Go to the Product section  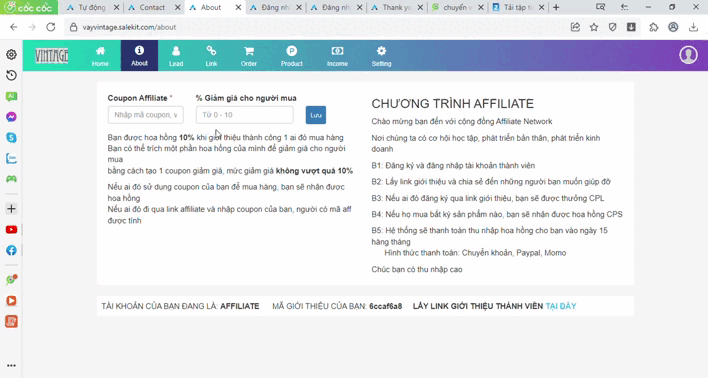point(292,56)
